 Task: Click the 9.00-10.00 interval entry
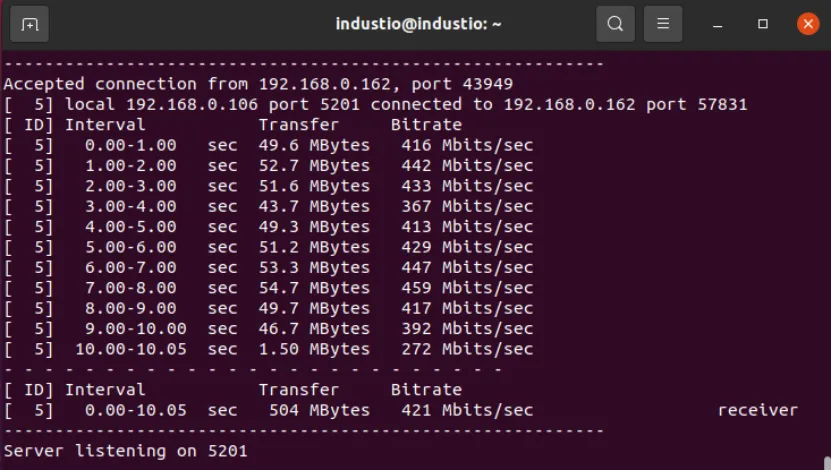130,329
